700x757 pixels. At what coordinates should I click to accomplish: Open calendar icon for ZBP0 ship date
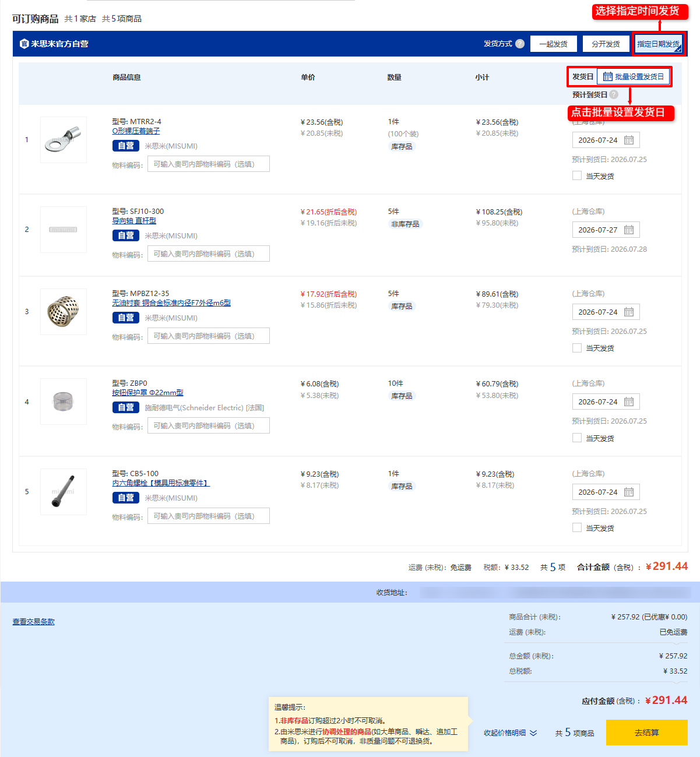point(629,402)
